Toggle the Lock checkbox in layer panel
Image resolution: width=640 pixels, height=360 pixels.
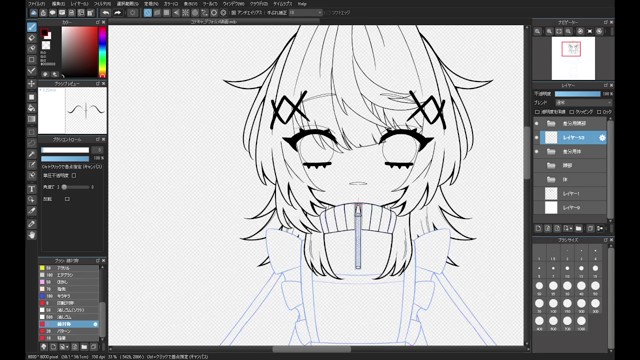[599, 112]
